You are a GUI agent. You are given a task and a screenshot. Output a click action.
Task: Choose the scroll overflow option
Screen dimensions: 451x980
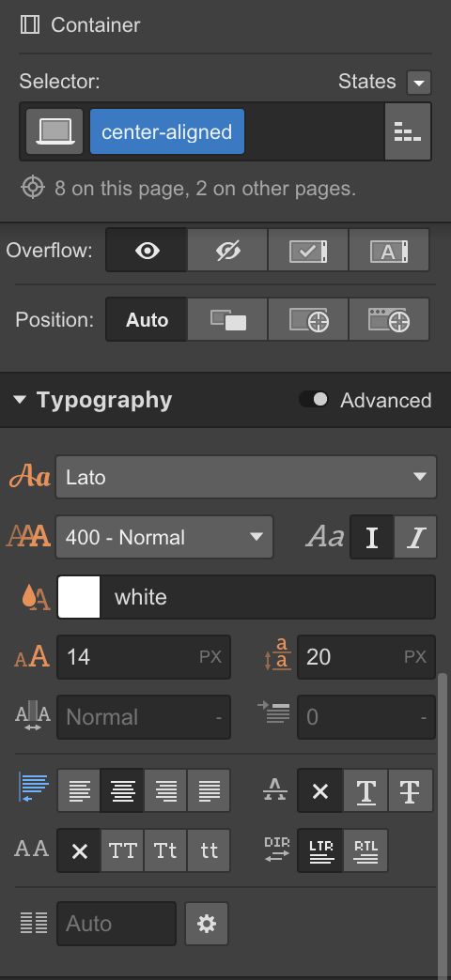(308, 251)
